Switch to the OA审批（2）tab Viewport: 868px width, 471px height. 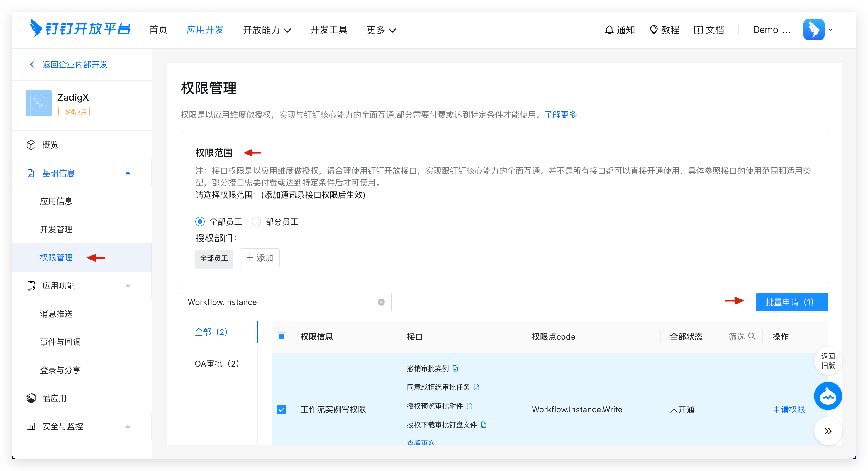[217, 364]
